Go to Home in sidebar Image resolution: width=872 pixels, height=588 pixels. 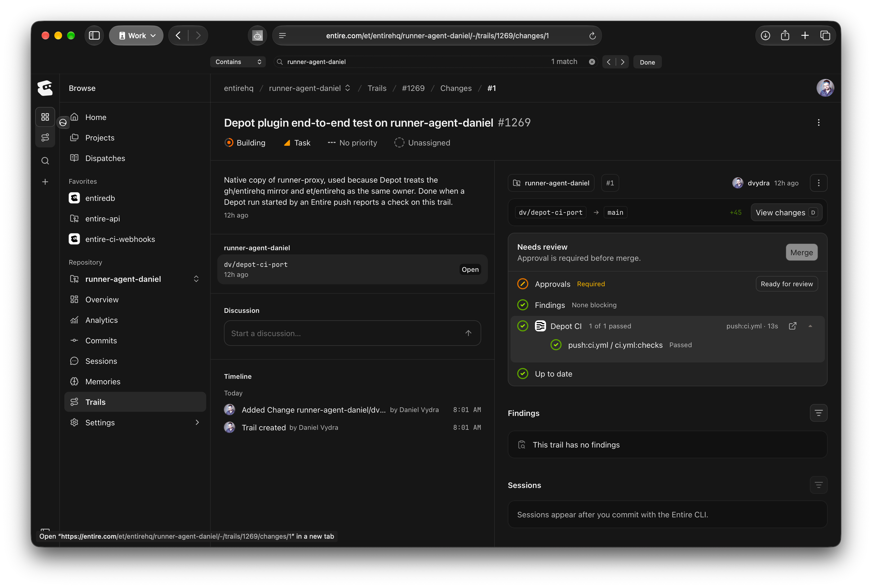click(x=135, y=117)
